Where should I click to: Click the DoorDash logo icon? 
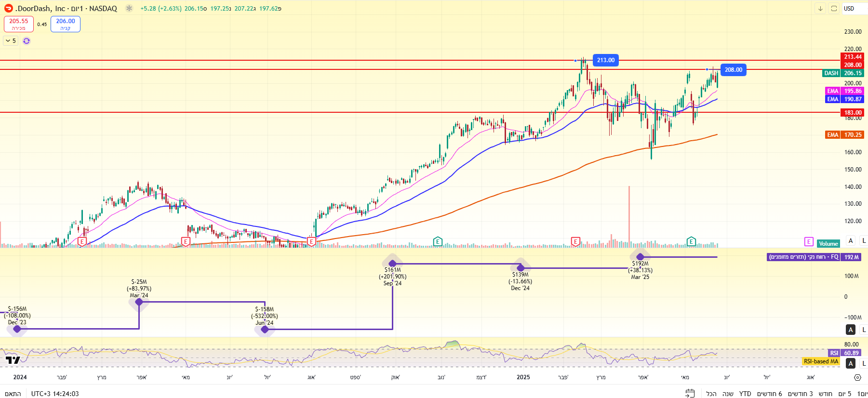tap(8, 8)
